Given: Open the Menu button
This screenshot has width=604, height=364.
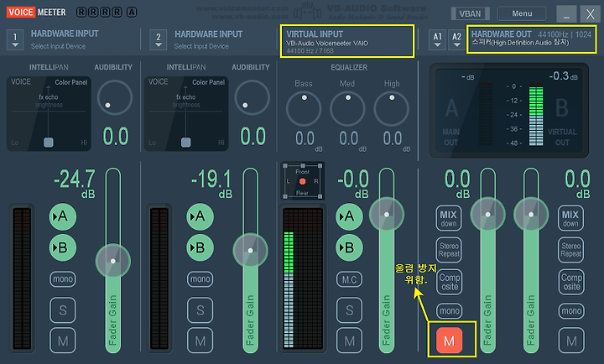Looking at the screenshot, I should click(x=522, y=13).
